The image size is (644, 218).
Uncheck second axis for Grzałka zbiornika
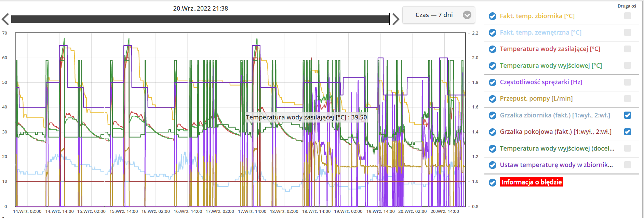(628, 115)
